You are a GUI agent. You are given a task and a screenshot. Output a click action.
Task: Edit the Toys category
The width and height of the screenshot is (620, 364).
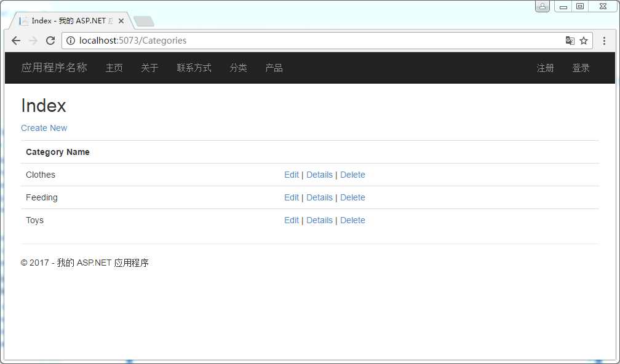tap(292, 221)
